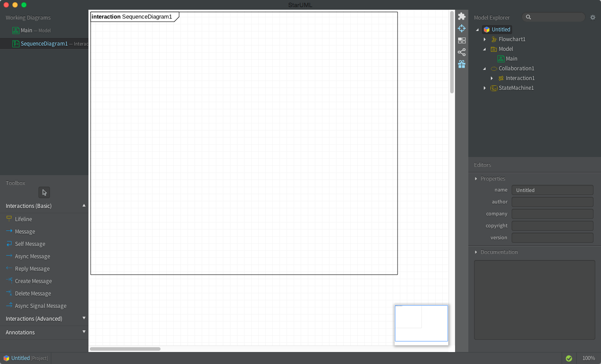The image size is (601, 364).
Task: Select Collaboration1 in Model Explorer
Action: (x=517, y=69)
